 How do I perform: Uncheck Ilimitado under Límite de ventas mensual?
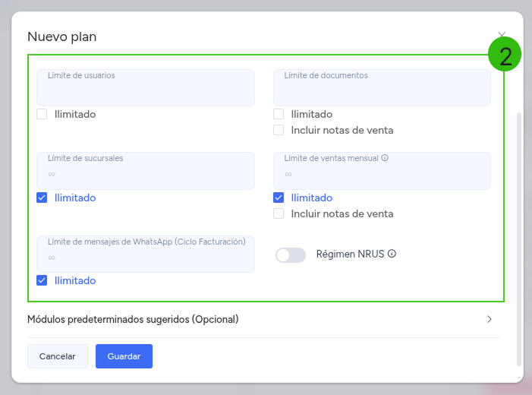pyautogui.click(x=279, y=197)
